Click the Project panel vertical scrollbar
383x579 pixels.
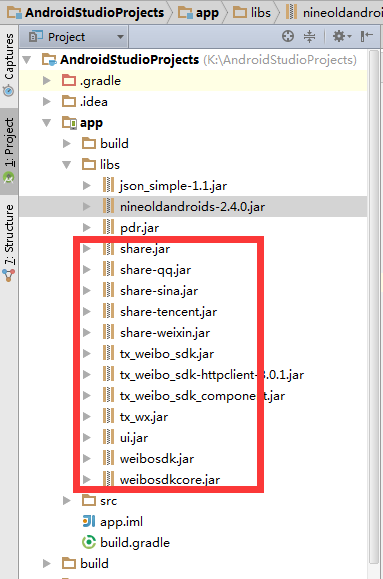pyautogui.click(x=374, y=306)
